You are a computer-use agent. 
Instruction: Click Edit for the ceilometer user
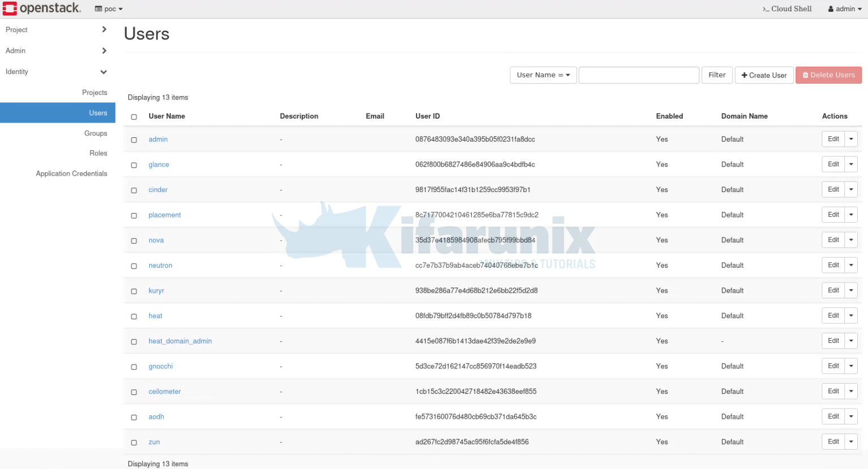833,392
